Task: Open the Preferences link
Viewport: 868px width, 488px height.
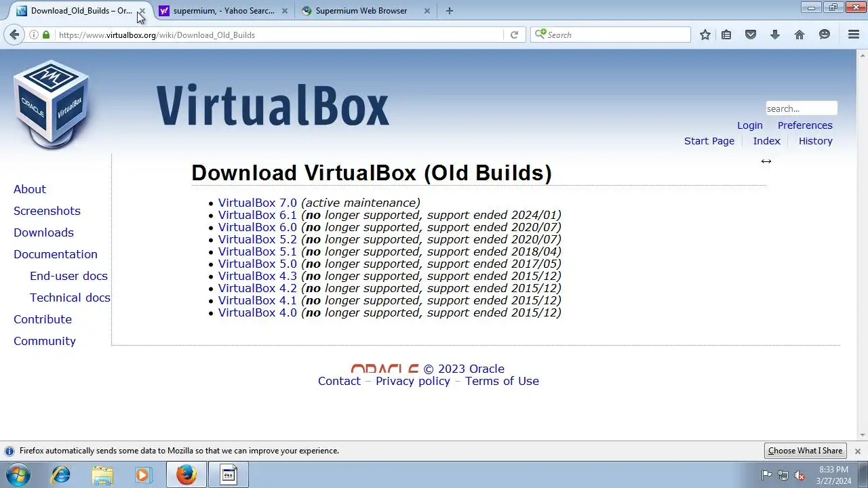Action: point(805,125)
